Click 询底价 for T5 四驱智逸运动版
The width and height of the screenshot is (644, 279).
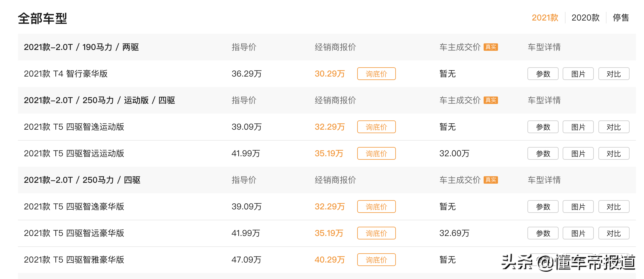(x=376, y=127)
